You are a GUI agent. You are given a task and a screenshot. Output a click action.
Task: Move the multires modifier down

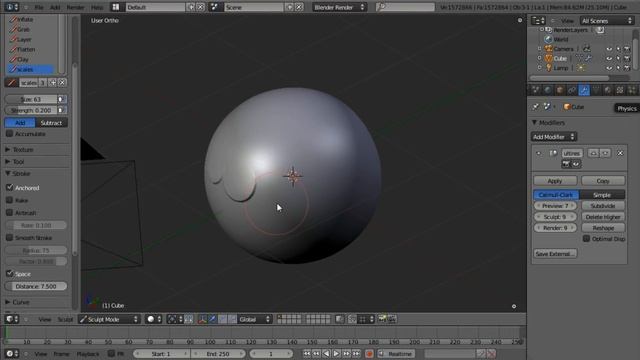coord(605,153)
